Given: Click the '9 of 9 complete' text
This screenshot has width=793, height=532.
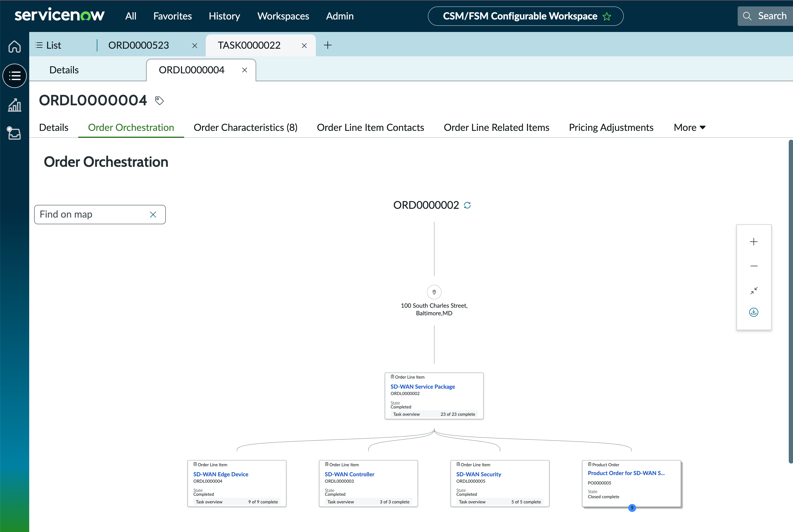Looking at the screenshot, I should pyautogui.click(x=263, y=502).
